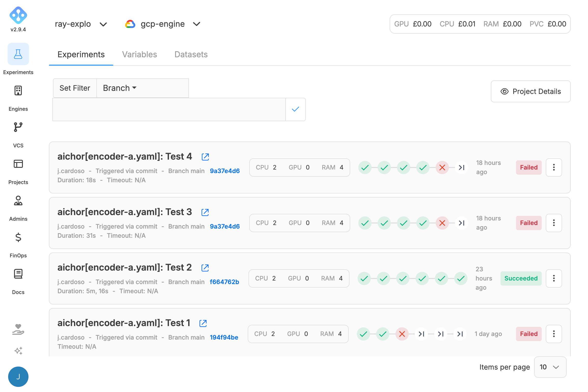Switch to the Datasets tab
This screenshot has height=392, width=588.
pyautogui.click(x=191, y=54)
